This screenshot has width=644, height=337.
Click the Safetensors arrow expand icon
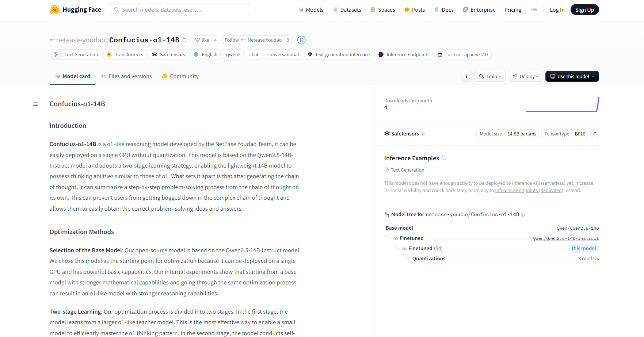tap(595, 134)
